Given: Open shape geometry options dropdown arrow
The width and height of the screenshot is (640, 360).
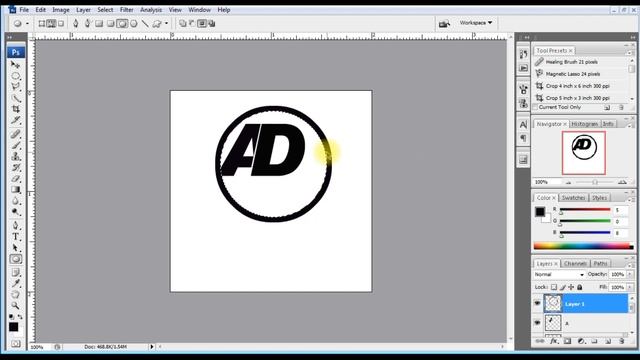Looking at the screenshot, I should click(166, 24).
